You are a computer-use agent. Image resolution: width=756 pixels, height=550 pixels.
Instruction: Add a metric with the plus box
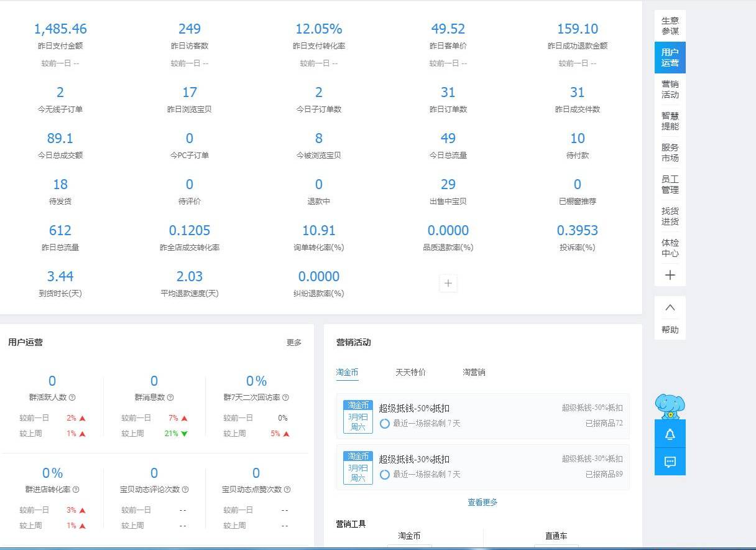coord(448,284)
